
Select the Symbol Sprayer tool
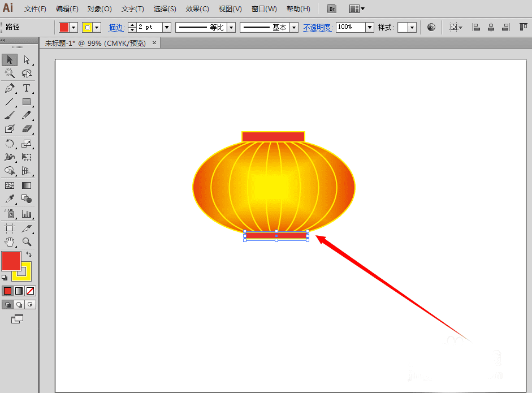(10, 214)
